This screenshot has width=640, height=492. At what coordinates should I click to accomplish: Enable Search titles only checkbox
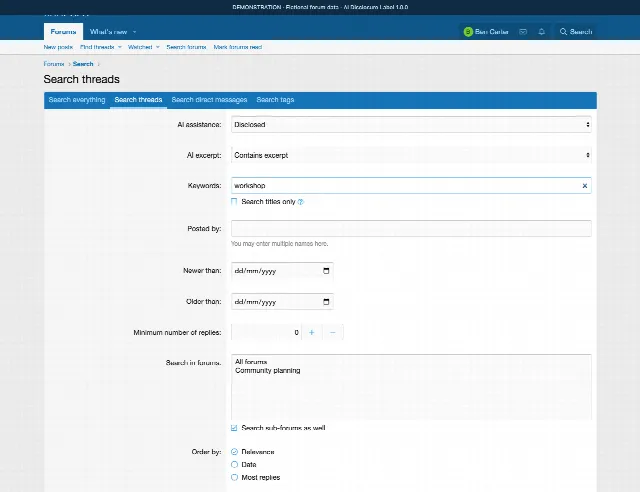coord(234,201)
